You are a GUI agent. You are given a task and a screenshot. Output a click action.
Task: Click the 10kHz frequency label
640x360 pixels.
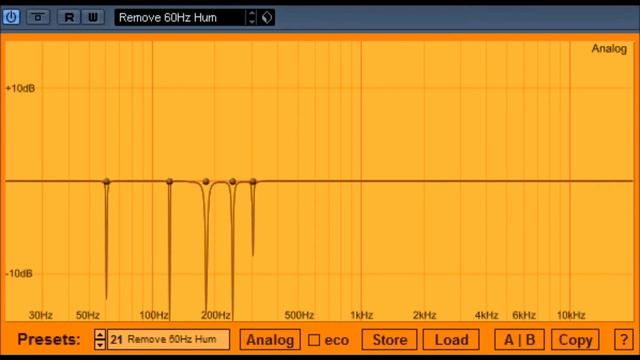pyautogui.click(x=571, y=315)
